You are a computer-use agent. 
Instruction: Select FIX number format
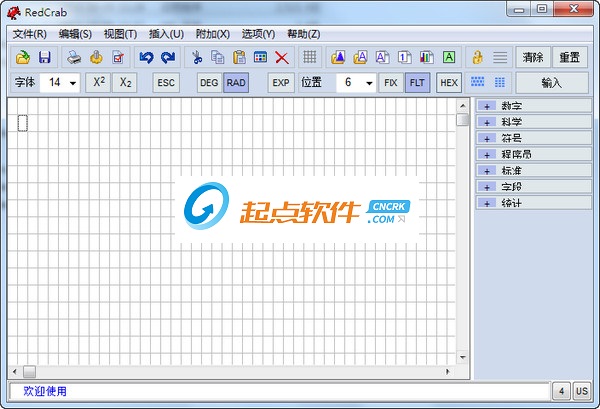point(391,83)
